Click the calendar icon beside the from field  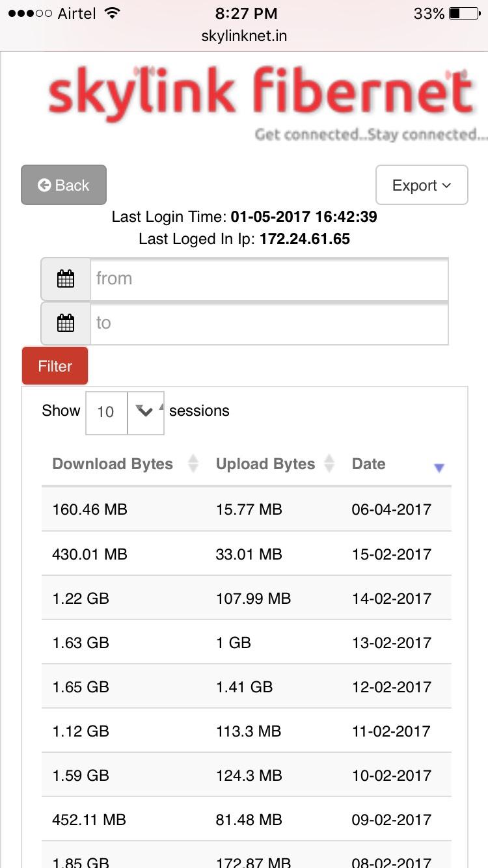[66, 279]
